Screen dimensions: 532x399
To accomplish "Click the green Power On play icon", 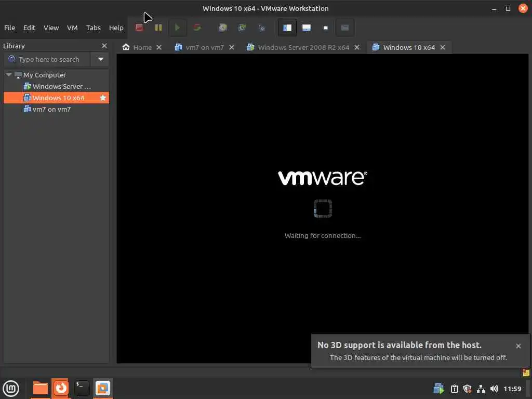I will [177, 28].
